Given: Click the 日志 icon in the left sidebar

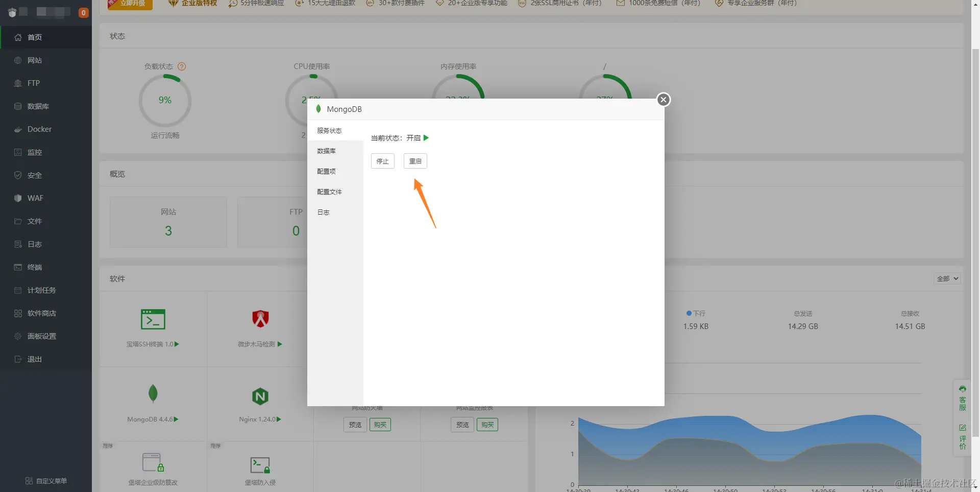Looking at the screenshot, I should 18,244.
